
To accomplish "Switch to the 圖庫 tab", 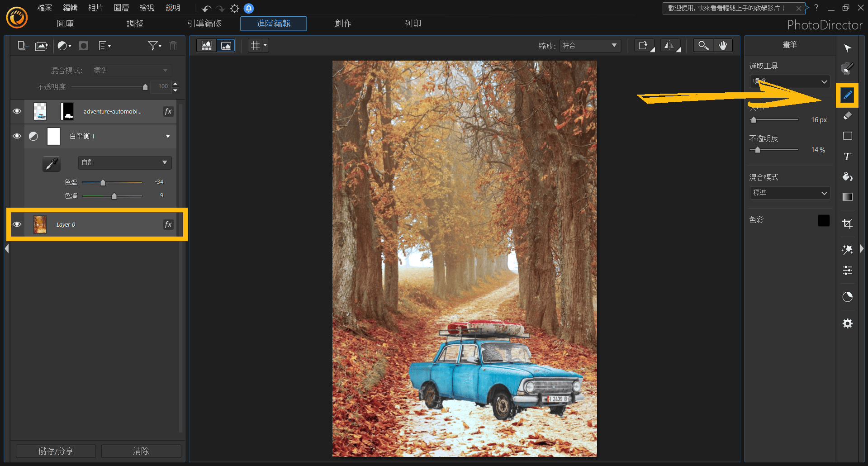I will 65,24.
